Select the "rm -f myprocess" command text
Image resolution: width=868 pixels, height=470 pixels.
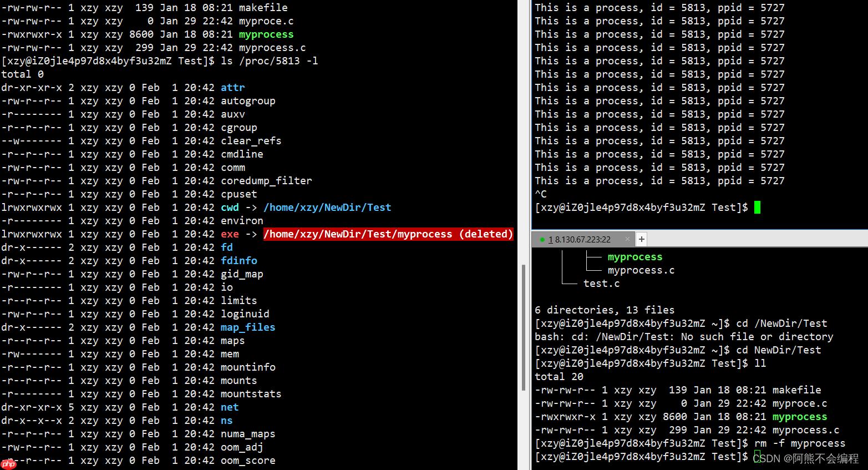point(800,443)
